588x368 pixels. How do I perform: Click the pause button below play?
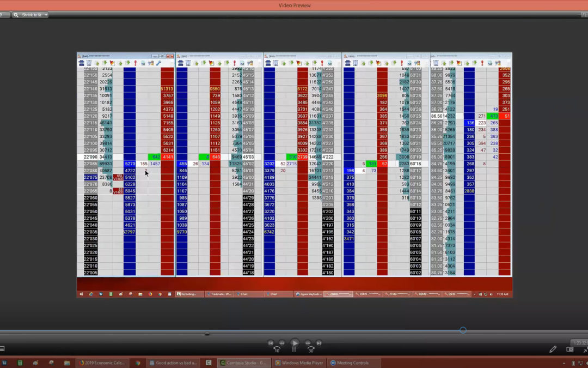coord(294,349)
